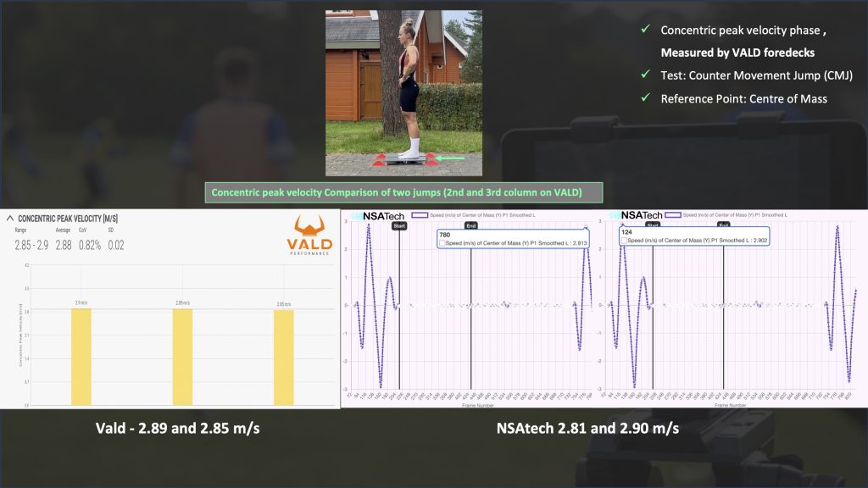
Task: Click the tooltip color box for frame 124
Action: point(624,241)
